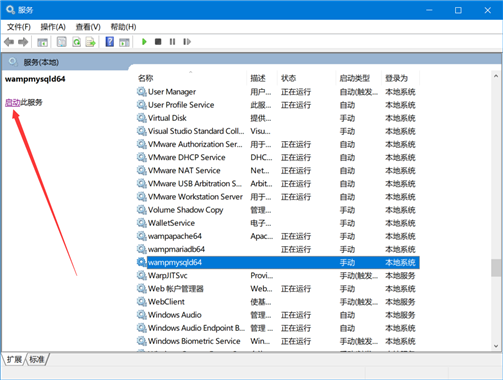Show or hide the console tree
The height and width of the screenshot is (380, 503).
(42, 42)
